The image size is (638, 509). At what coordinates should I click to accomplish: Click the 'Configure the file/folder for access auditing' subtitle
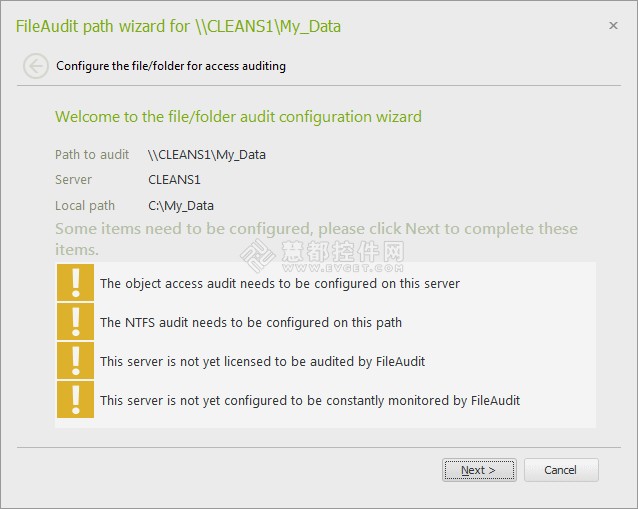[171, 66]
